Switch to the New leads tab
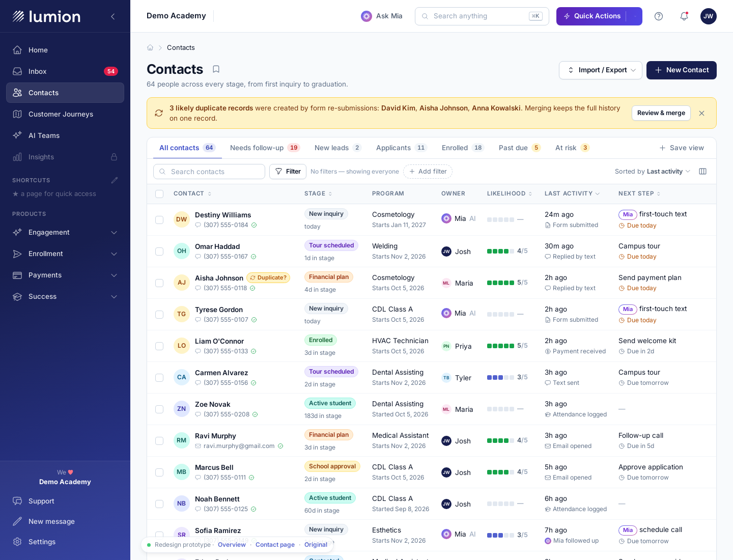Image resolution: width=733 pixels, height=560 pixels. point(338,148)
